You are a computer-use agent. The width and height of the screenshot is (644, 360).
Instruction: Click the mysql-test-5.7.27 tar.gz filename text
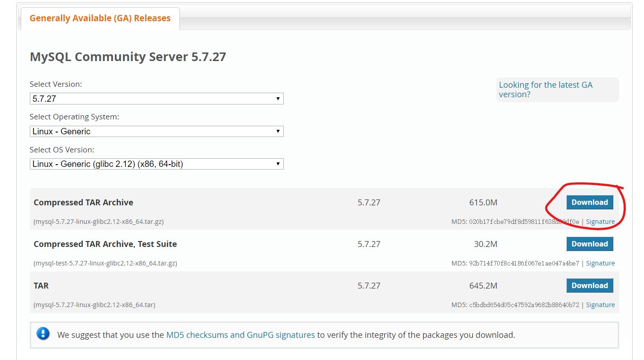click(105, 264)
